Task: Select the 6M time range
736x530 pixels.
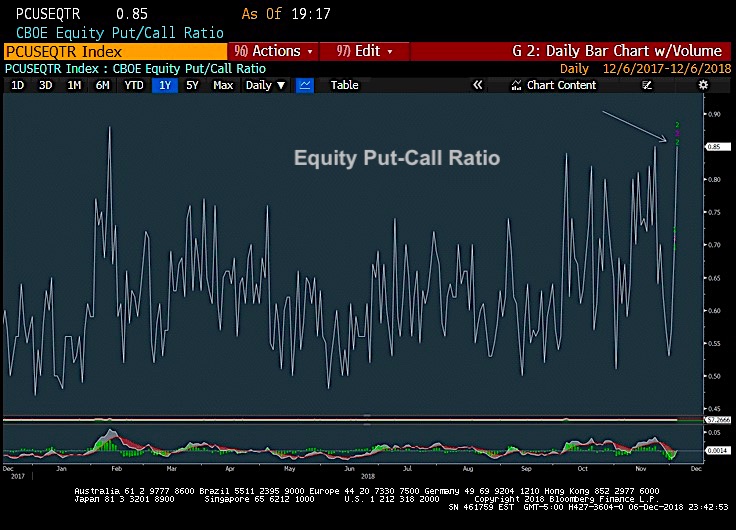Action: (102, 85)
